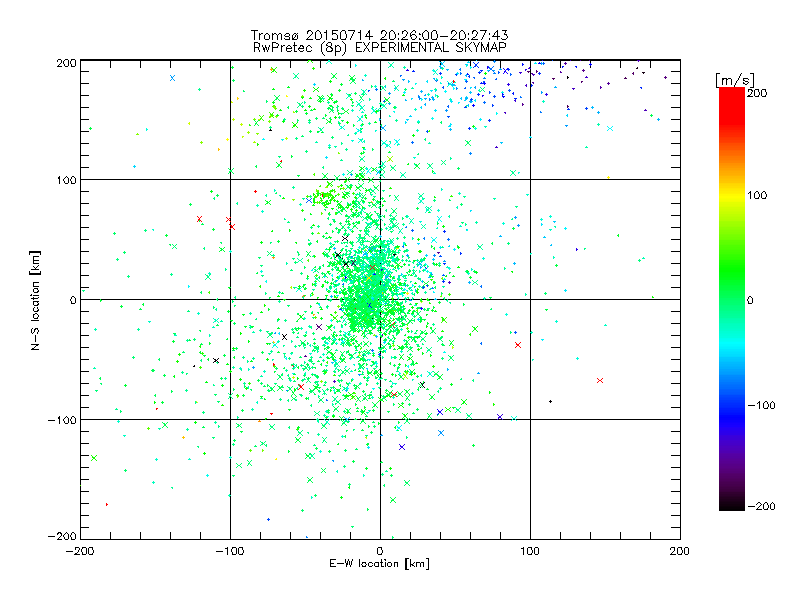Click the red X marker east of 100 km near -70 km south

tap(600, 381)
